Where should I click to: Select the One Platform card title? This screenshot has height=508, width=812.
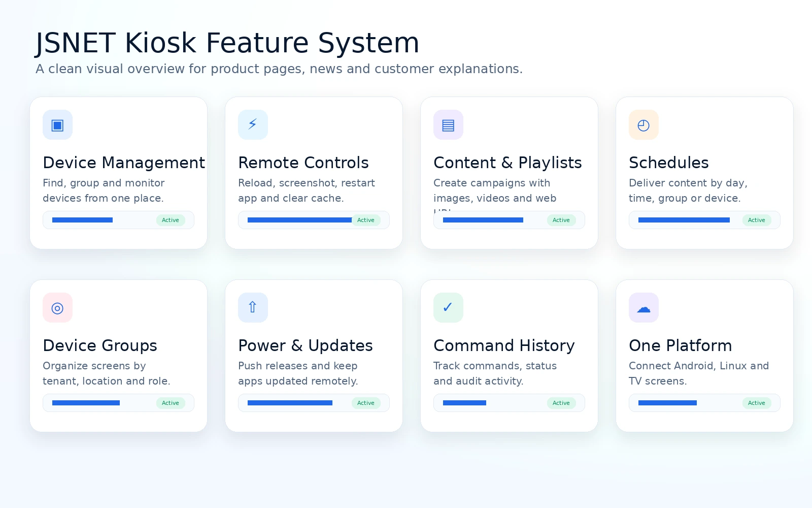coord(681,345)
